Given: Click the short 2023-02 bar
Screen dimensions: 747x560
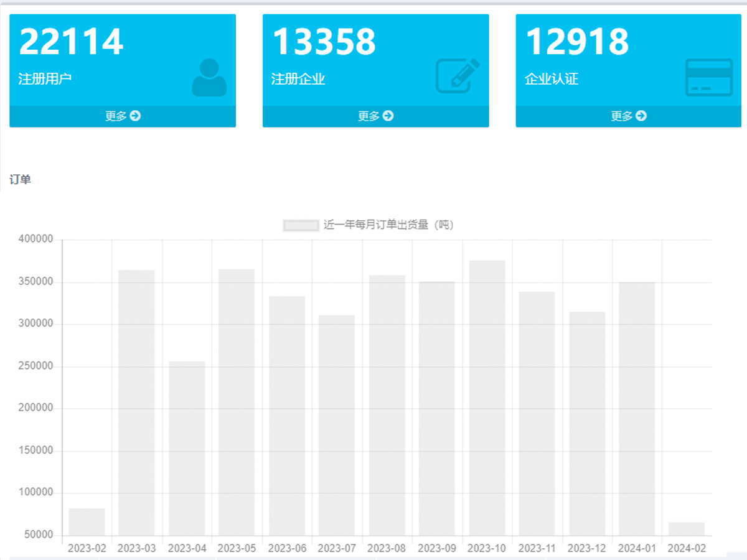Looking at the screenshot, I should (87, 522).
